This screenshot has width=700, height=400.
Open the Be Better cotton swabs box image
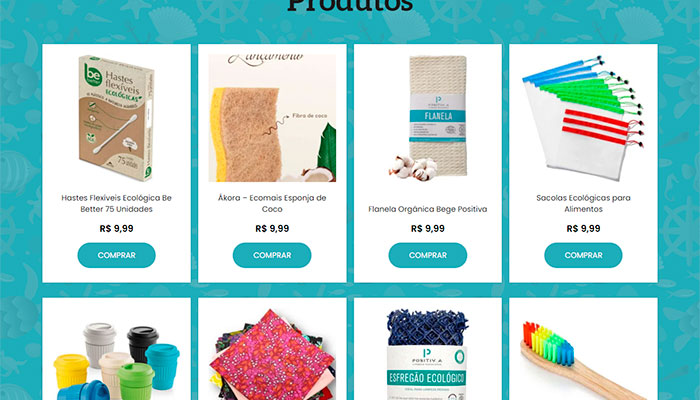click(x=117, y=118)
